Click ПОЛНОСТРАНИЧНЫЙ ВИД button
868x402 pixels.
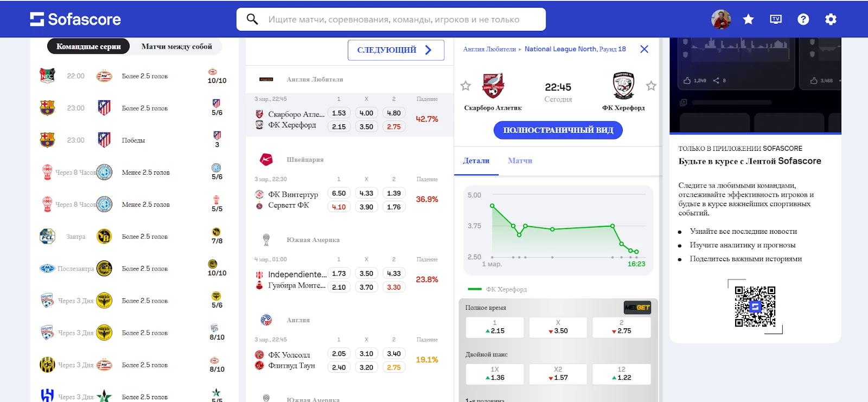(558, 130)
